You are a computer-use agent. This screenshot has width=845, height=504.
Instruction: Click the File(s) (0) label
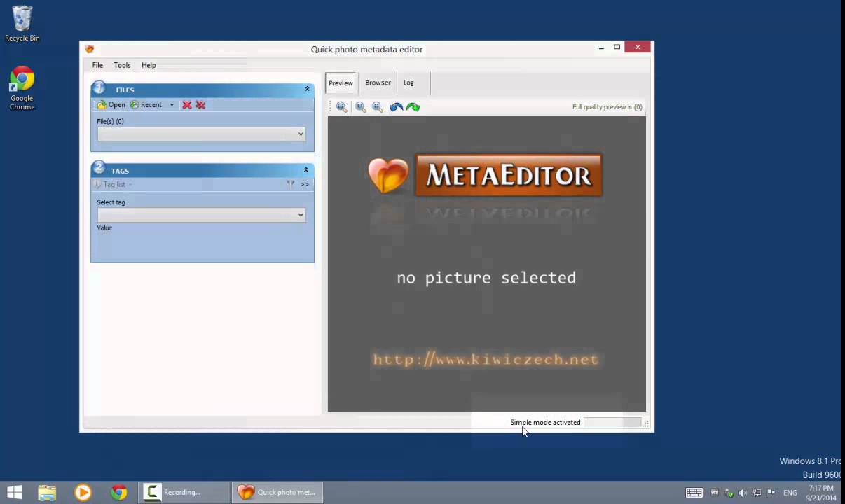(x=110, y=121)
